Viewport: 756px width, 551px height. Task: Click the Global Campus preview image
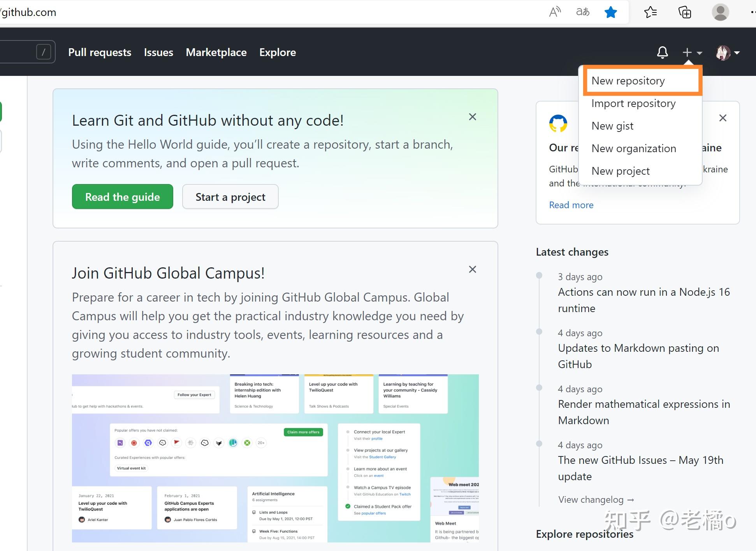click(275, 458)
